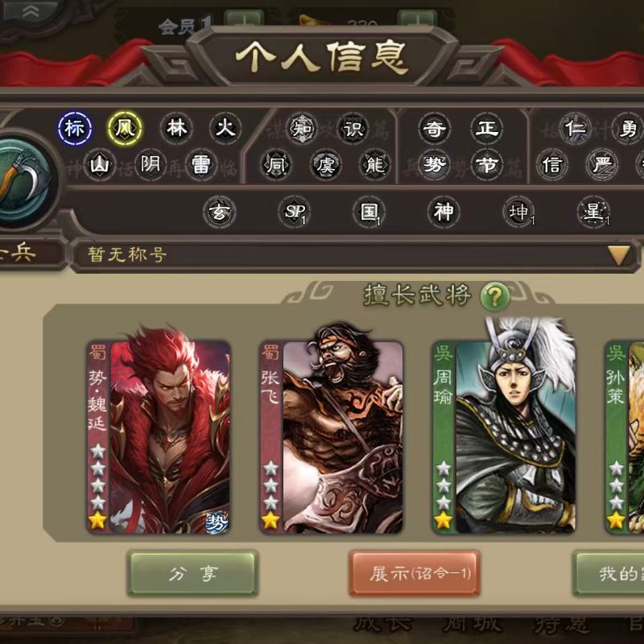Click the 玄 badge icon
This screenshot has height=644, width=644.
tap(219, 212)
